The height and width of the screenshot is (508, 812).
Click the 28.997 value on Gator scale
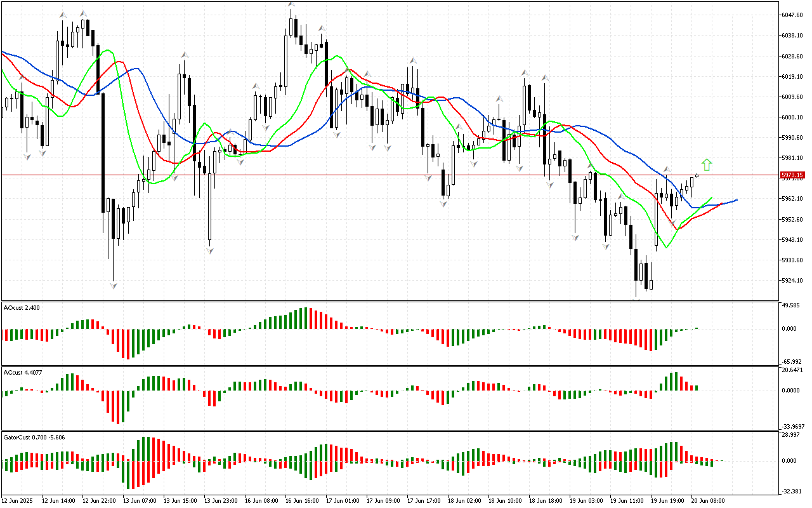click(x=790, y=435)
